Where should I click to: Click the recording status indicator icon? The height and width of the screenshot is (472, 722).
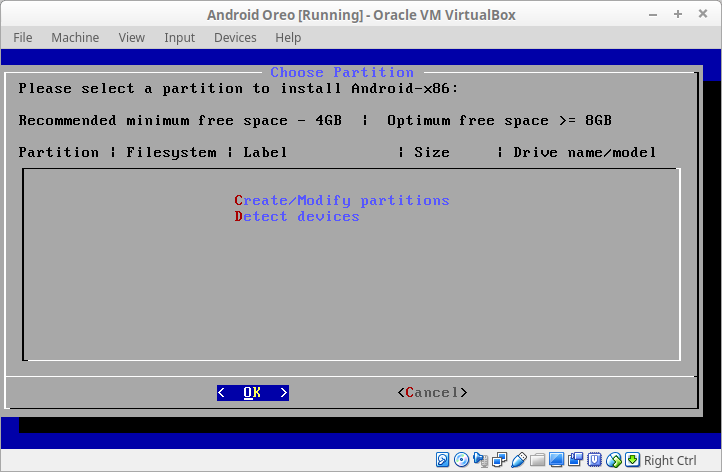[576, 460]
